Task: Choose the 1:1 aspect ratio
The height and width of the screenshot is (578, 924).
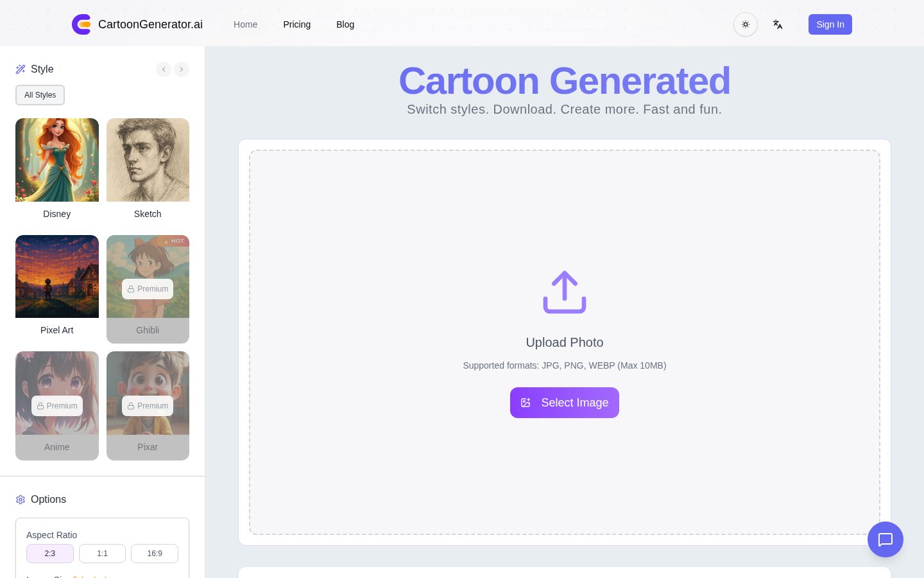Action: [x=102, y=554]
